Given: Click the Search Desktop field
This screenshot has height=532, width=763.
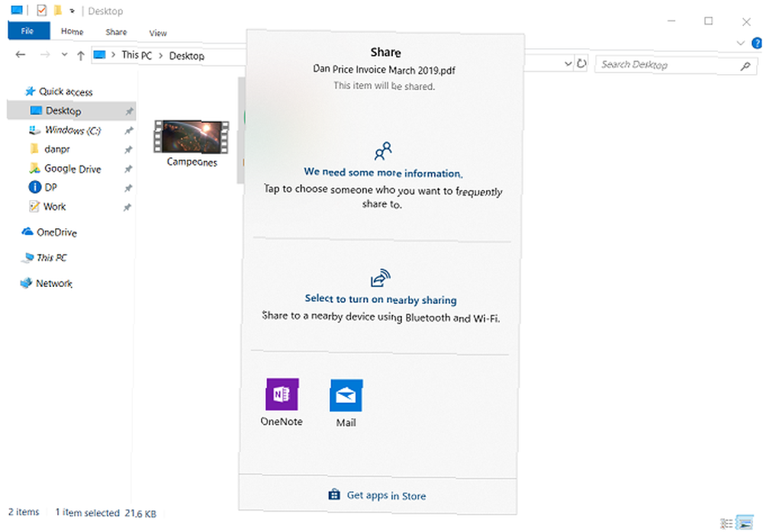Looking at the screenshot, I should tap(676, 65).
